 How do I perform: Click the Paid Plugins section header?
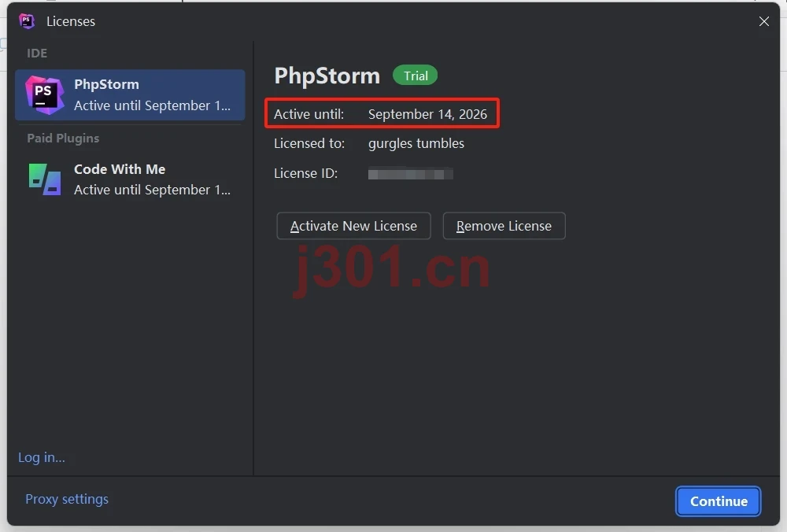pyautogui.click(x=63, y=138)
